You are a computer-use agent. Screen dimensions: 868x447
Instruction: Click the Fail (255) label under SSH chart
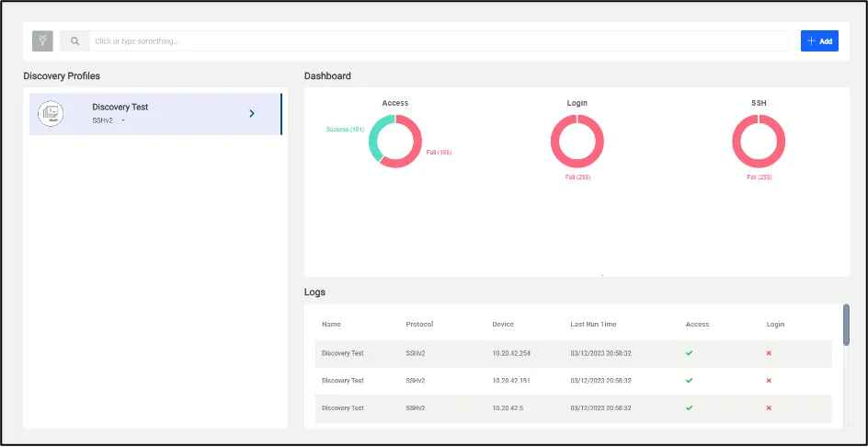coord(759,178)
